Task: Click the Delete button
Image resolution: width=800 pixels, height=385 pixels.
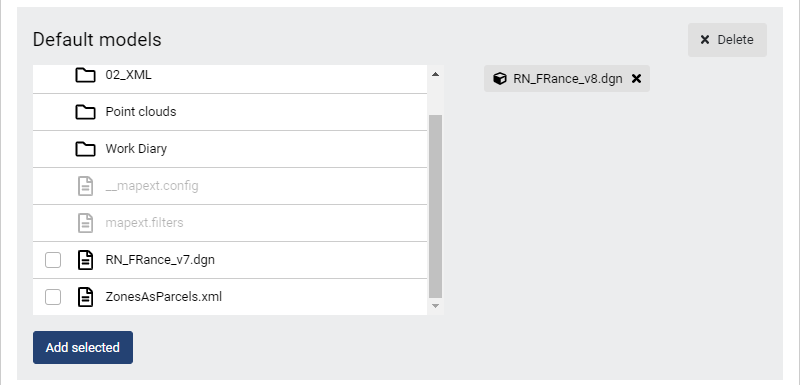Action: (727, 40)
